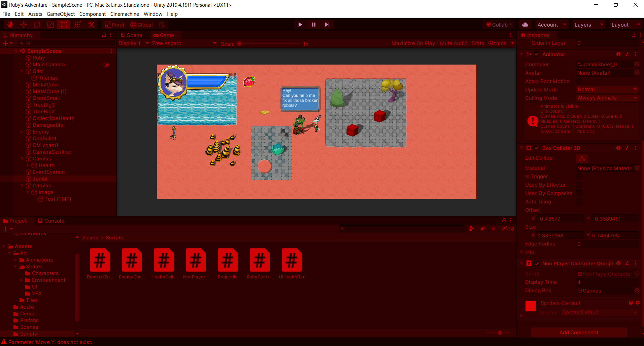Filter project search by label
This screenshot has width=644, height=346.
482,229
